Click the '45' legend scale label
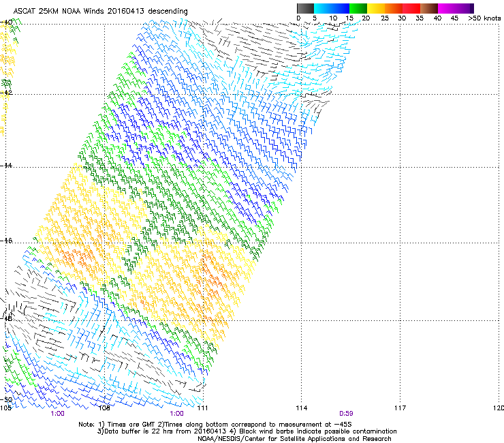This screenshot has width=504, height=443. tap(454, 18)
